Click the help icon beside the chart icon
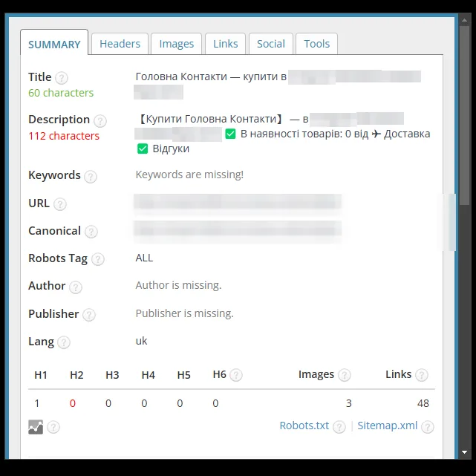This screenshot has height=476, width=476. [53, 427]
